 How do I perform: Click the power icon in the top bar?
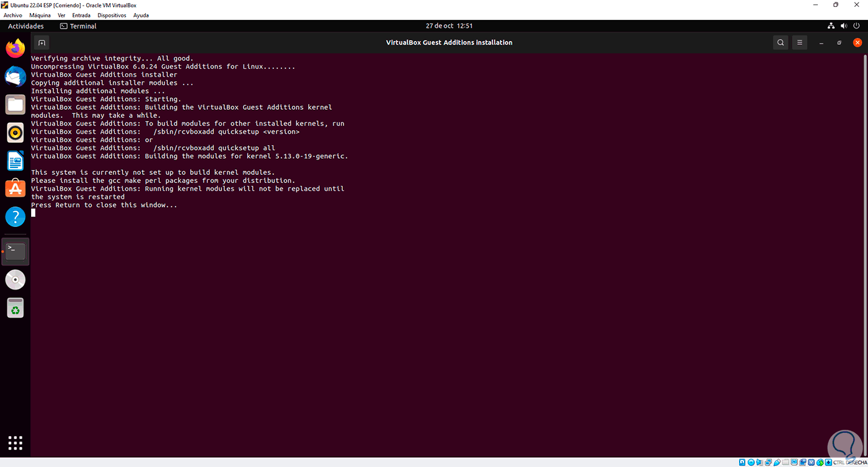(x=856, y=26)
